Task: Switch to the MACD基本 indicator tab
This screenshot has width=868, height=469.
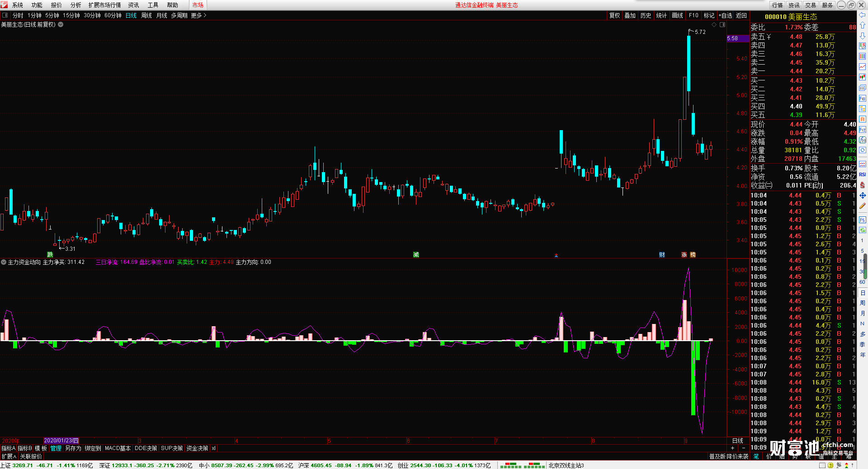Action: click(x=118, y=448)
